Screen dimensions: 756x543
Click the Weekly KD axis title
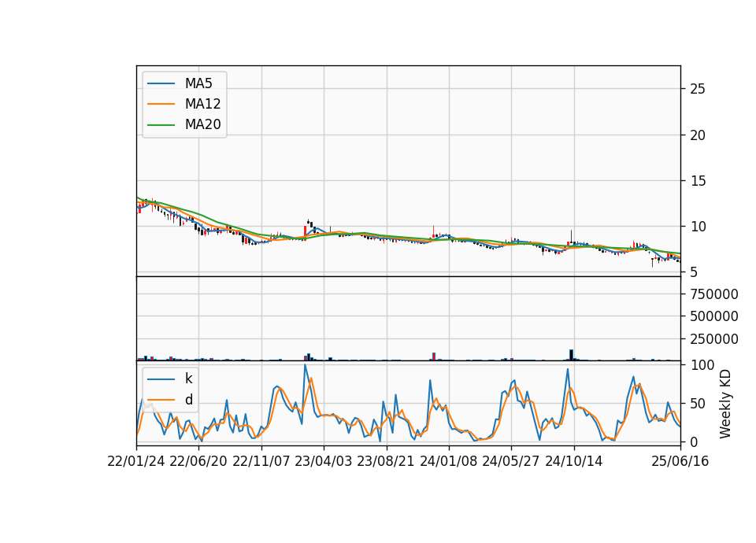725,404
